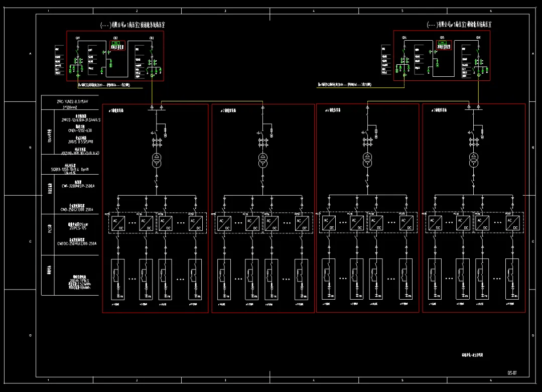Pick the transformer symbol in the rightmost cabinet
The width and height of the screenshot is (542, 392).
473,161
